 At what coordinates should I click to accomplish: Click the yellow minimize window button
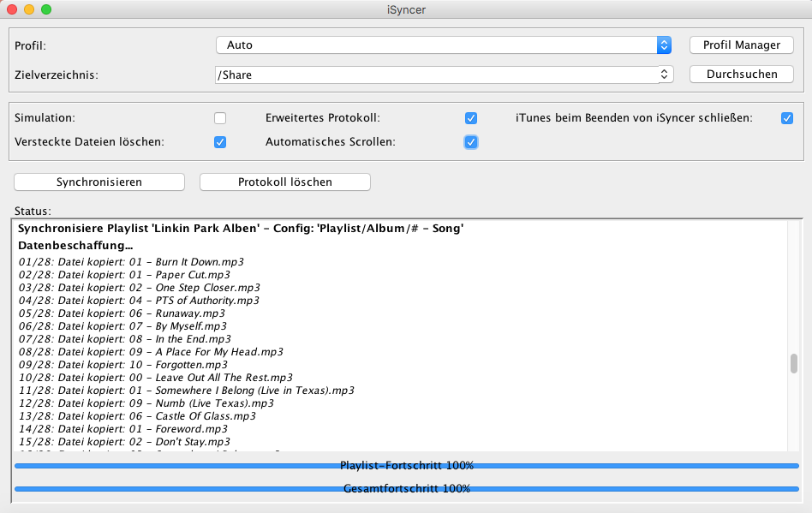(29, 9)
